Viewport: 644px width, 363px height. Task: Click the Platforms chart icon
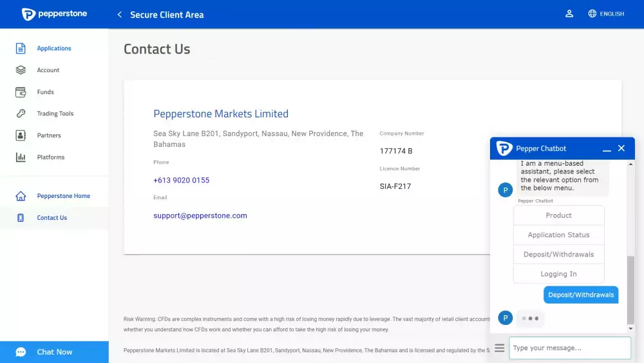[x=21, y=157]
